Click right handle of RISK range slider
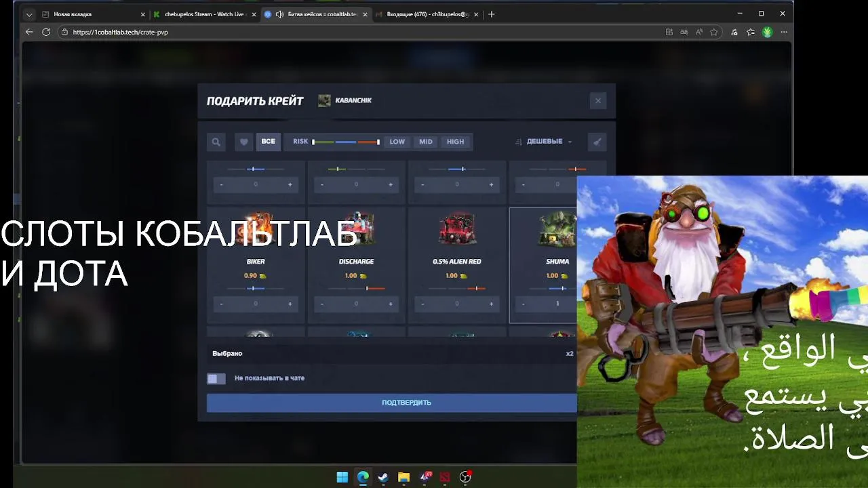 pos(378,142)
